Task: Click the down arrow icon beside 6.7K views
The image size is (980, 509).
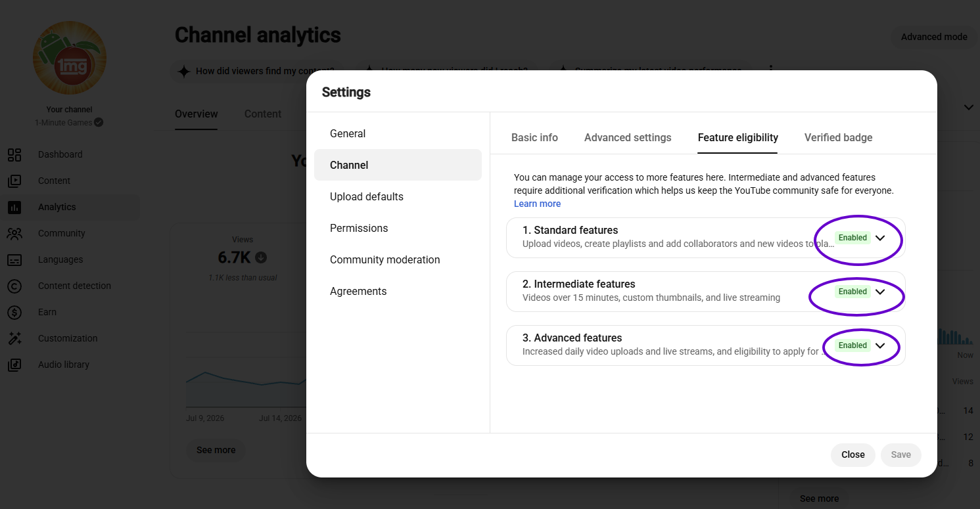Action: point(261,257)
